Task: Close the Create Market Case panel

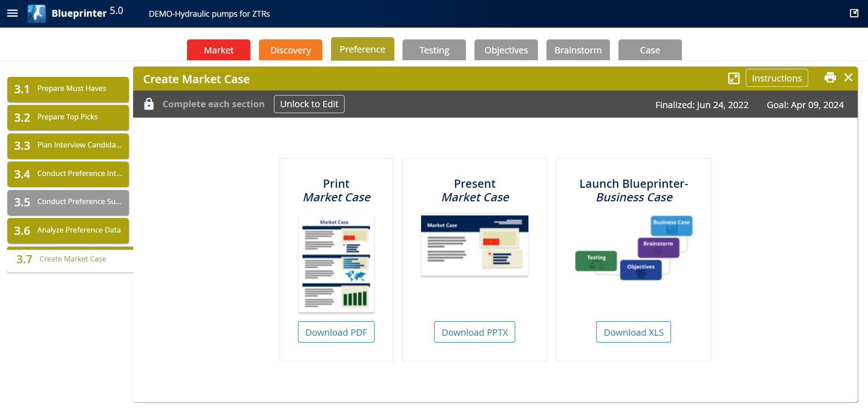Action: point(849,78)
